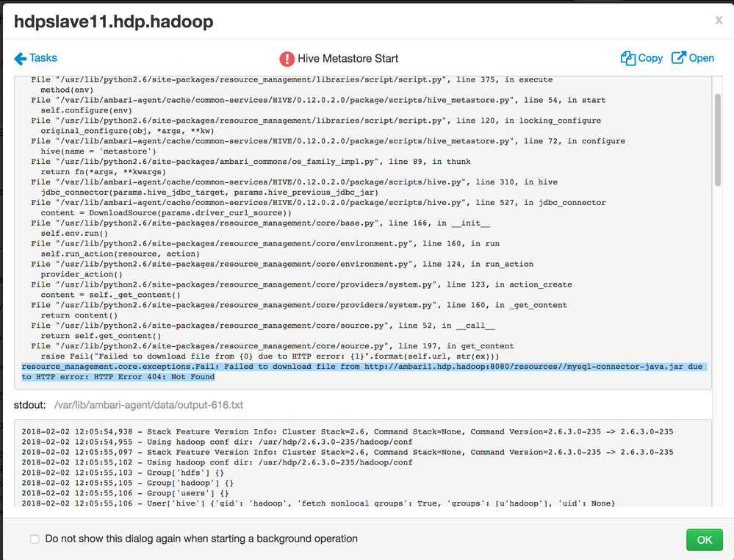The width and height of the screenshot is (734, 560).
Task: Click the red error icon near Hive Metastore Start
Action: pos(286,57)
